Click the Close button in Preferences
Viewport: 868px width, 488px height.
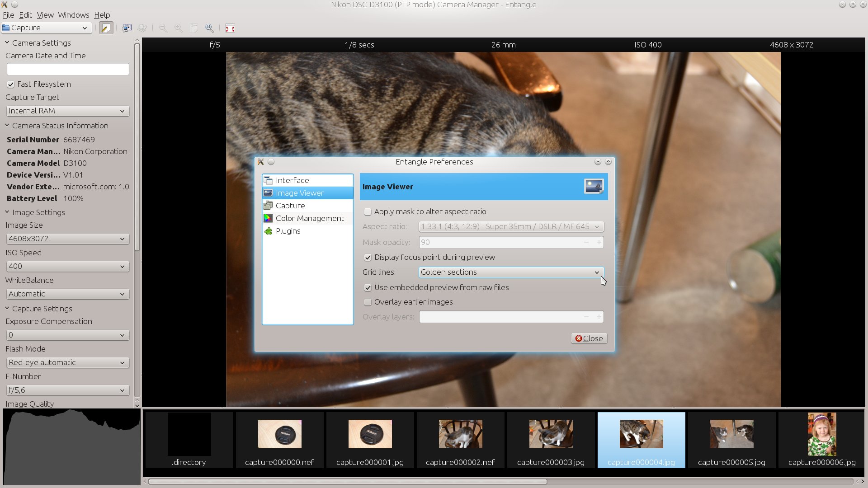pos(589,338)
